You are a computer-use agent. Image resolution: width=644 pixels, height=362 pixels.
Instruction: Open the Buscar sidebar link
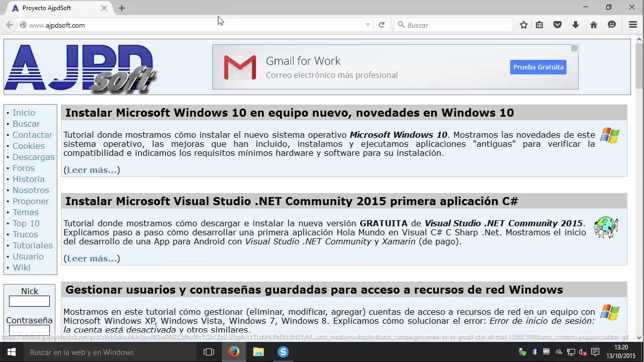pyautogui.click(x=26, y=124)
